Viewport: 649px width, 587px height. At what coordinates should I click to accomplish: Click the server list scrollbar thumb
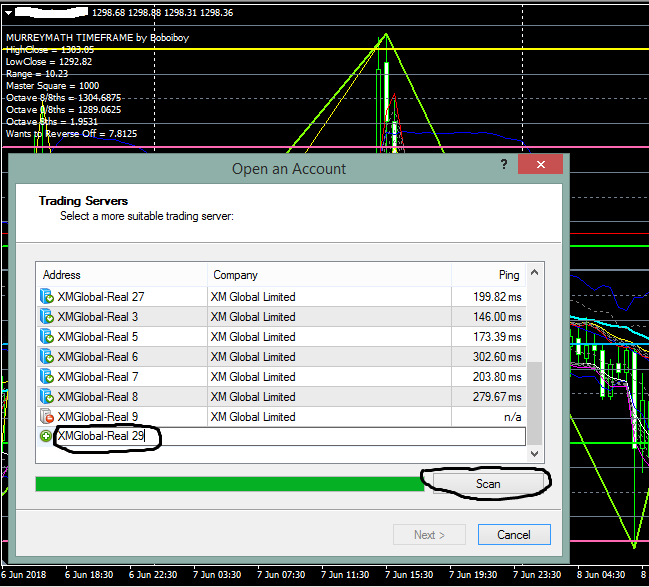pyautogui.click(x=534, y=403)
